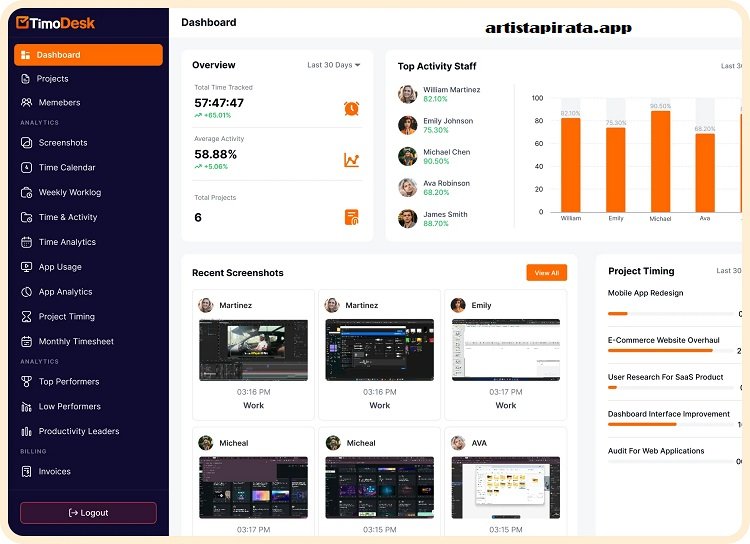Click the Screenshots icon in sidebar
The width and height of the screenshot is (750, 544).
pyautogui.click(x=26, y=143)
